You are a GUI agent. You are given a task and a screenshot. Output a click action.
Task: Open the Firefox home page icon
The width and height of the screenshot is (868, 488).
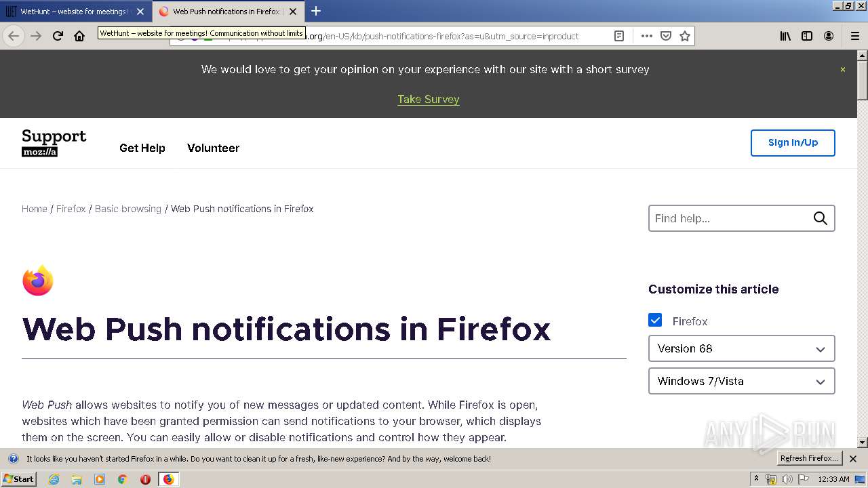pos(79,36)
